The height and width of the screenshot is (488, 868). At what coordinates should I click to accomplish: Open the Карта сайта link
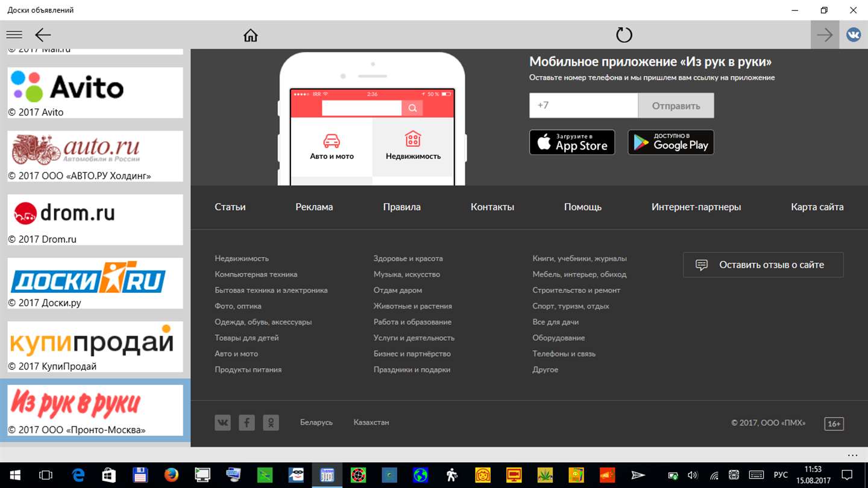817,207
